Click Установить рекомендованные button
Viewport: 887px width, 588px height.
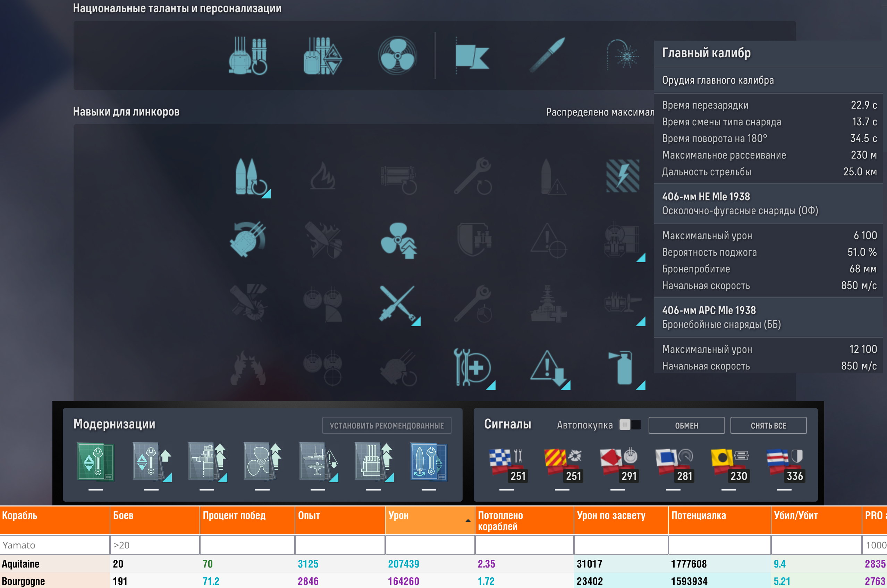(x=386, y=425)
